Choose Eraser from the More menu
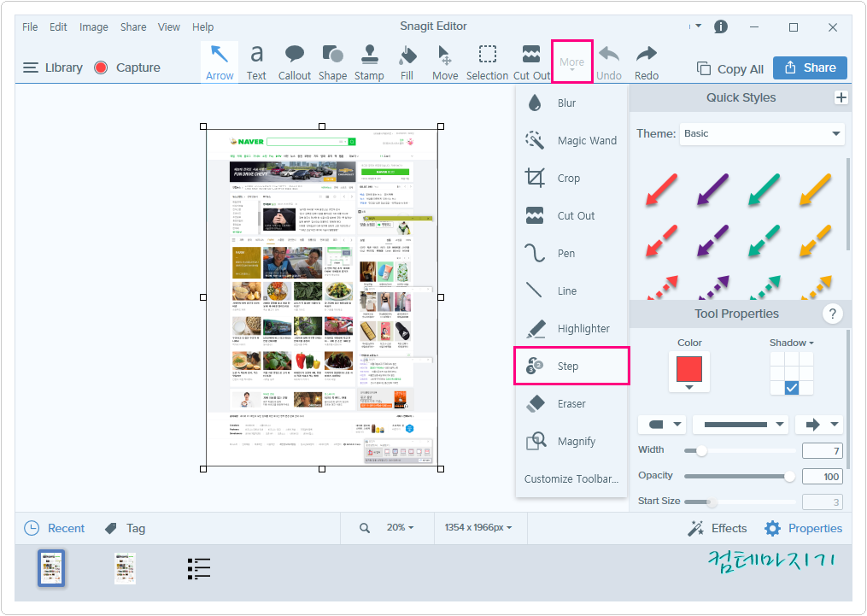This screenshot has height=616, width=867. pyautogui.click(x=571, y=403)
